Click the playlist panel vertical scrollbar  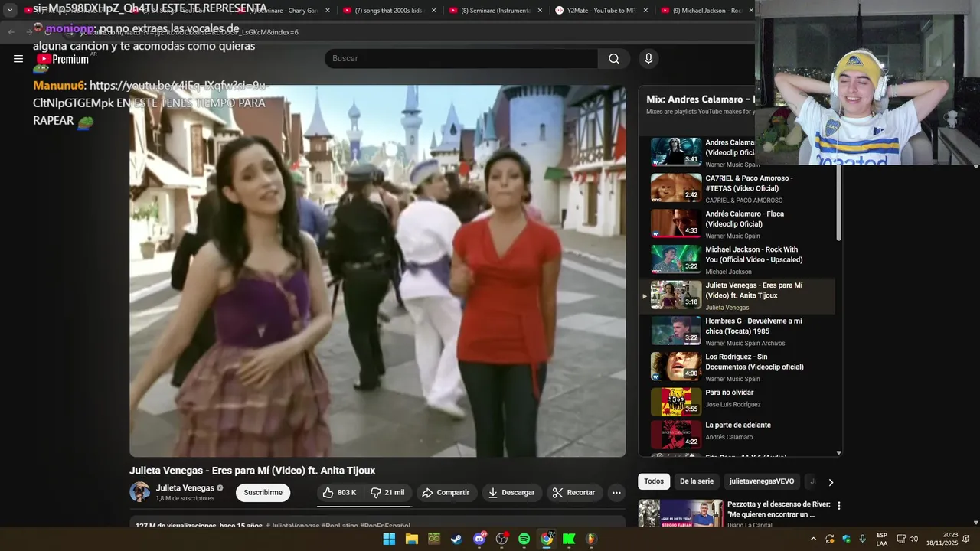click(838, 203)
